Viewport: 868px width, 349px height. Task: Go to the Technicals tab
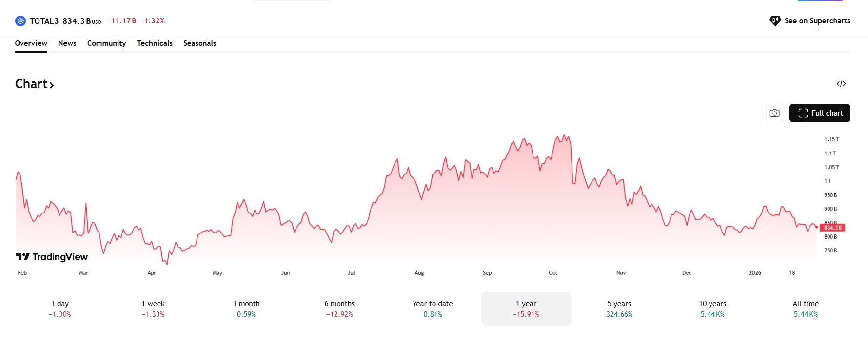[155, 43]
